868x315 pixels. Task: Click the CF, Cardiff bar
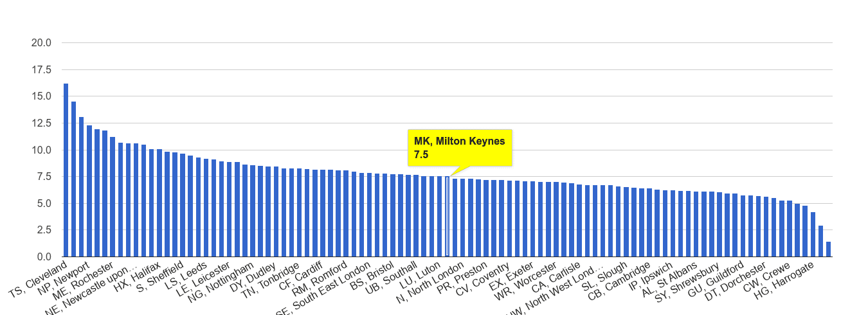(x=323, y=213)
